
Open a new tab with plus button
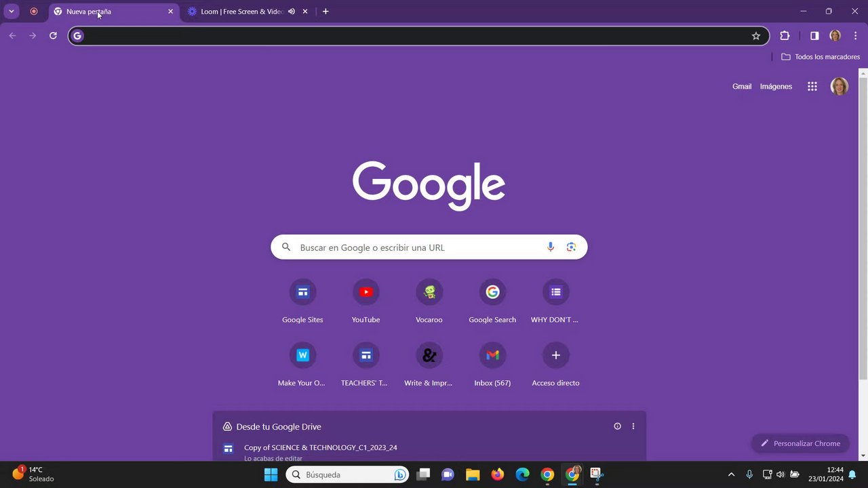tap(325, 12)
